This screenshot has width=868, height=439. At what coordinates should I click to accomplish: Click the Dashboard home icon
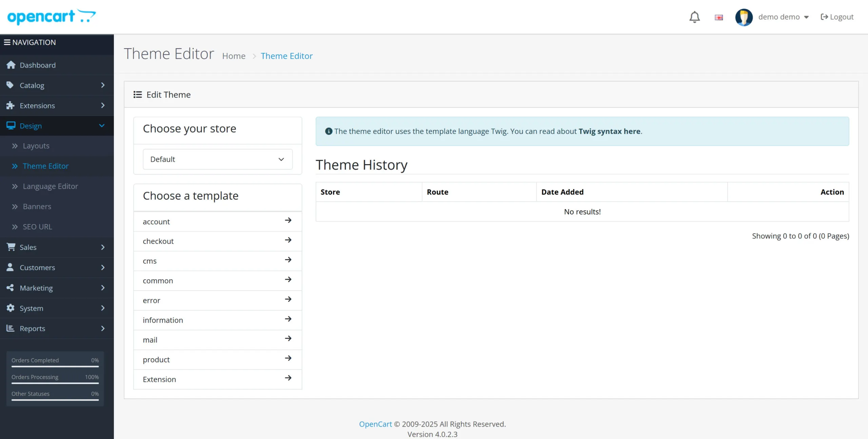pyautogui.click(x=11, y=65)
